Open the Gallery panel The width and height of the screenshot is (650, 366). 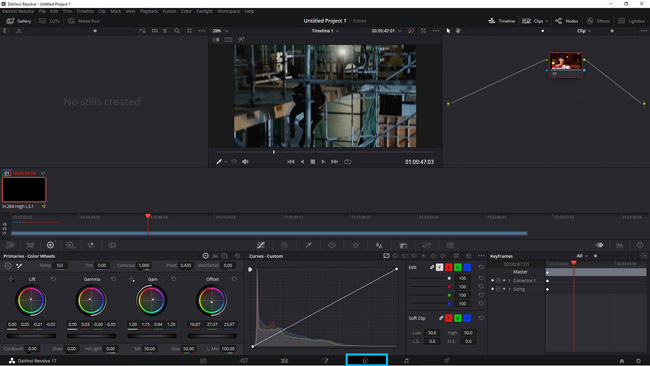pyautogui.click(x=19, y=21)
